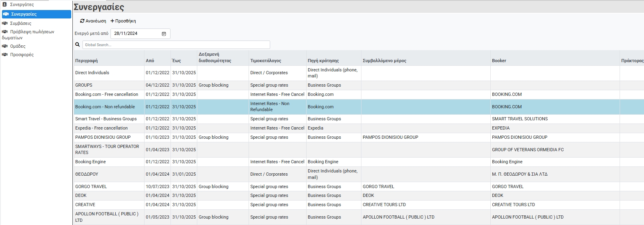This screenshot has width=644, height=225.
Task: Click the Τιμοκατάλογος column header
Action: [266, 61]
